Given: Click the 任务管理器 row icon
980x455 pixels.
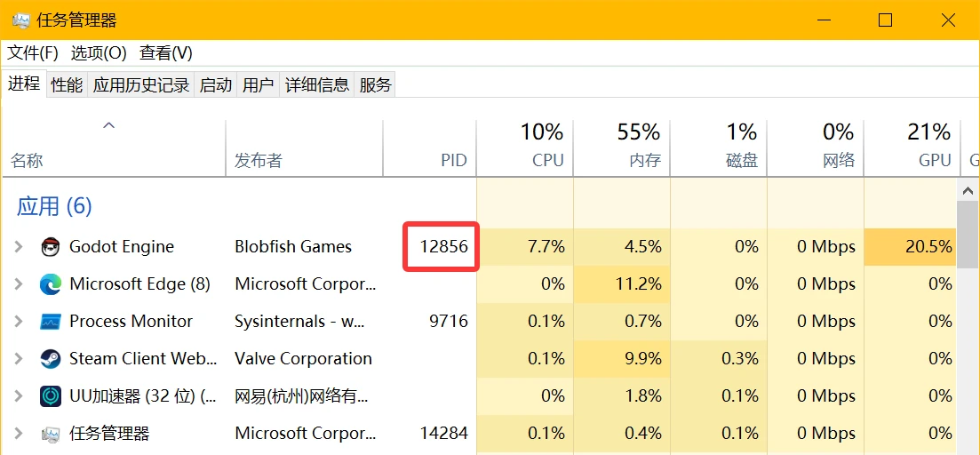Looking at the screenshot, I should (x=50, y=433).
